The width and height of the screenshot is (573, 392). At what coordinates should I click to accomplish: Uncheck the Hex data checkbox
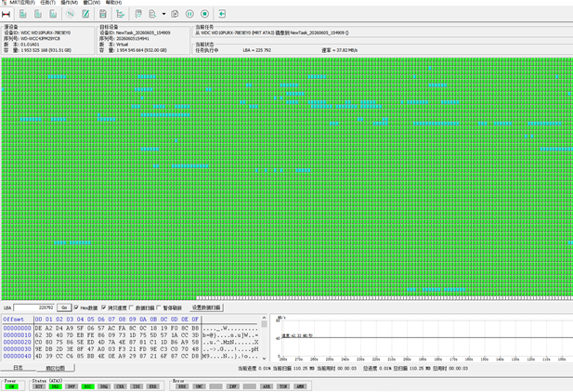pyautogui.click(x=76, y=307)
